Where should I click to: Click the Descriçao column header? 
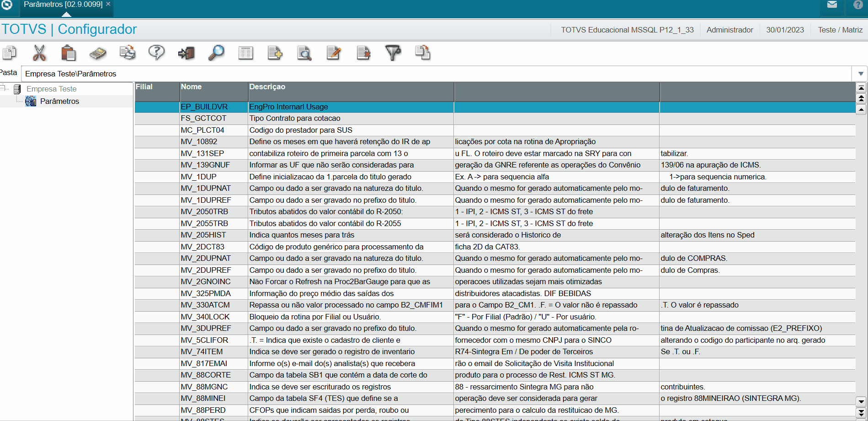point(351,92)
